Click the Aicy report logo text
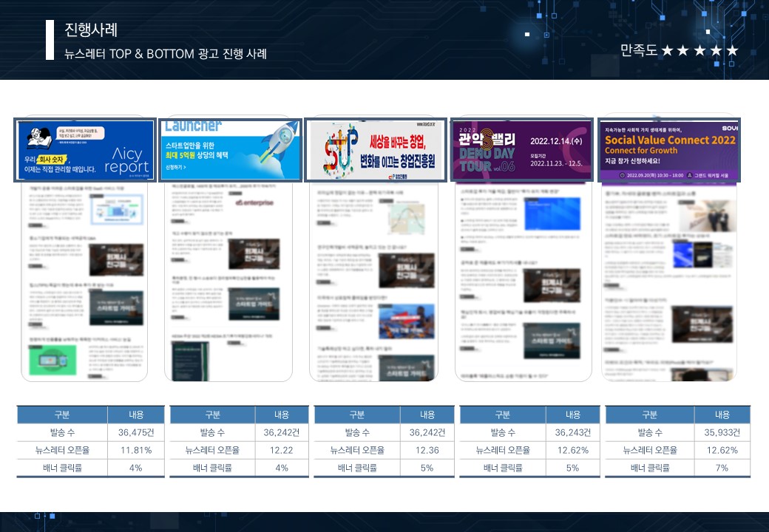The image size is (769, 532). coord(126,160)
